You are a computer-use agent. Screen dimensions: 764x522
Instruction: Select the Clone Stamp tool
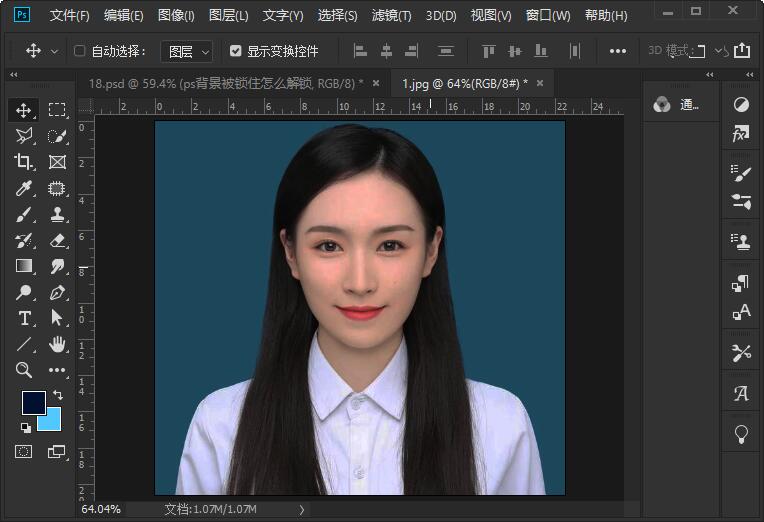pyautogui.click(x=57, y=214)
